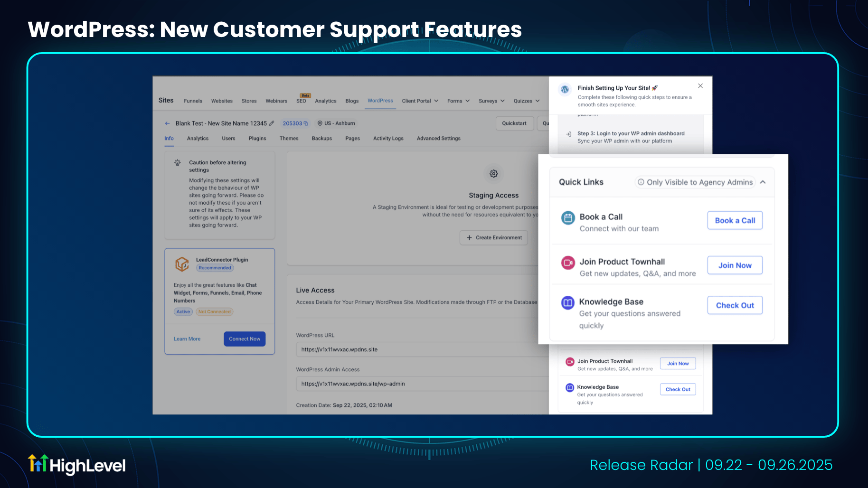Click the small Join Product Townhall icon in the lower panel
Image resolution: width=868 pixels, height=488 pixels.
[570, 362]
